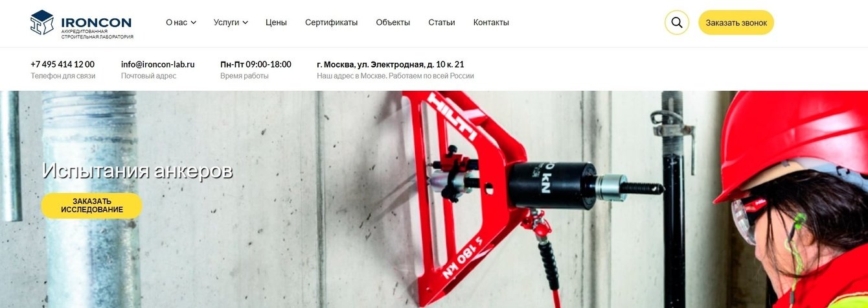This screenshot has height=308, width=868.
Task: Navigate to Объекты
Action: (393, 22)
